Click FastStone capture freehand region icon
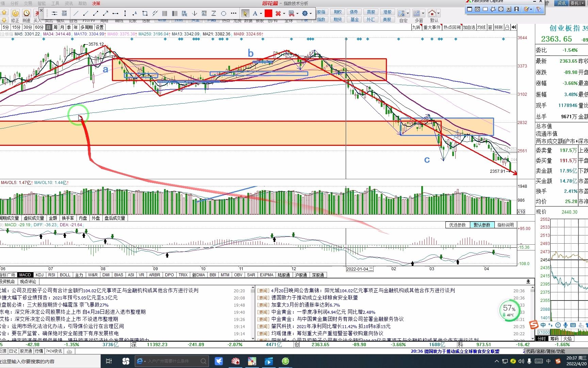This screenshot has height=368, width=588. tap(493, 9)
